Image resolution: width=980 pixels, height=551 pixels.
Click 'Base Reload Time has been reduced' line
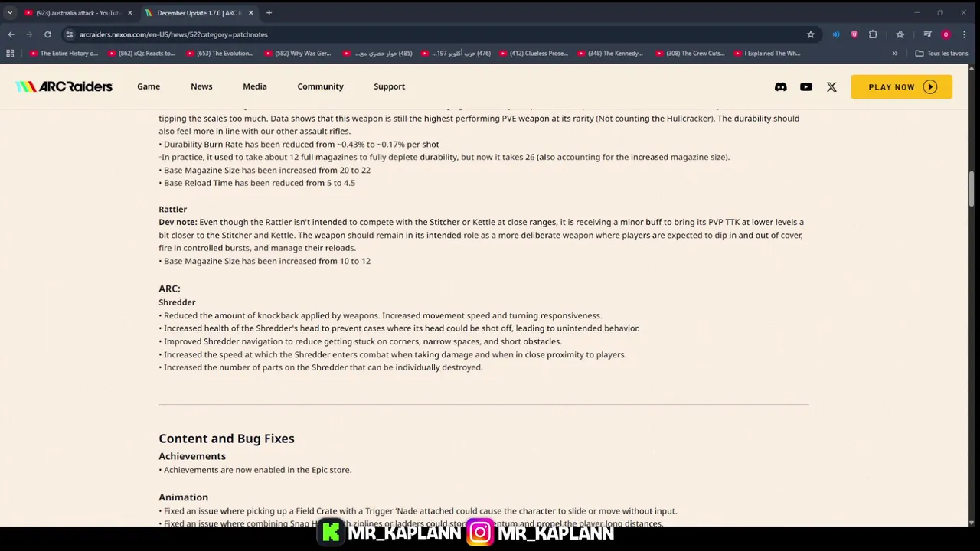tap(257, 183)
